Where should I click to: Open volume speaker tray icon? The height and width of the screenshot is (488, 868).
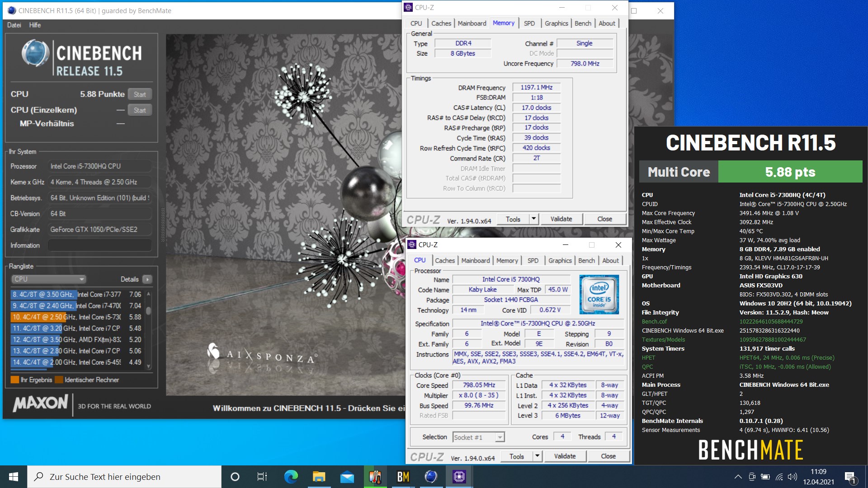(792, 477)
